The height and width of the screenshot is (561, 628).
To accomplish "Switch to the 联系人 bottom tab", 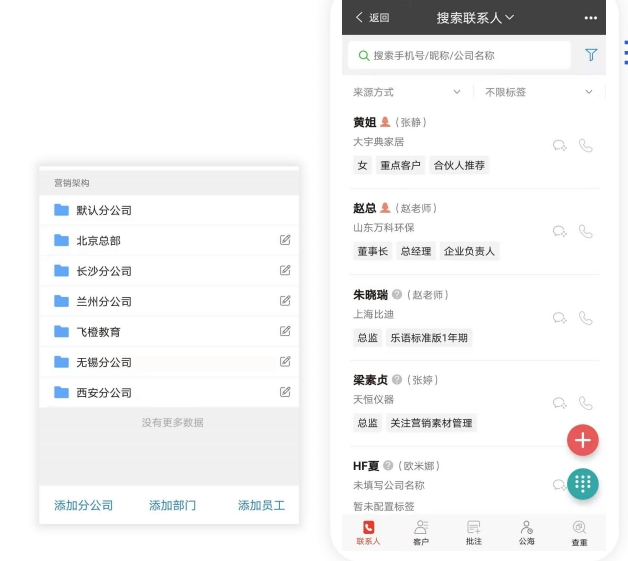I will [x=368, y=533].
